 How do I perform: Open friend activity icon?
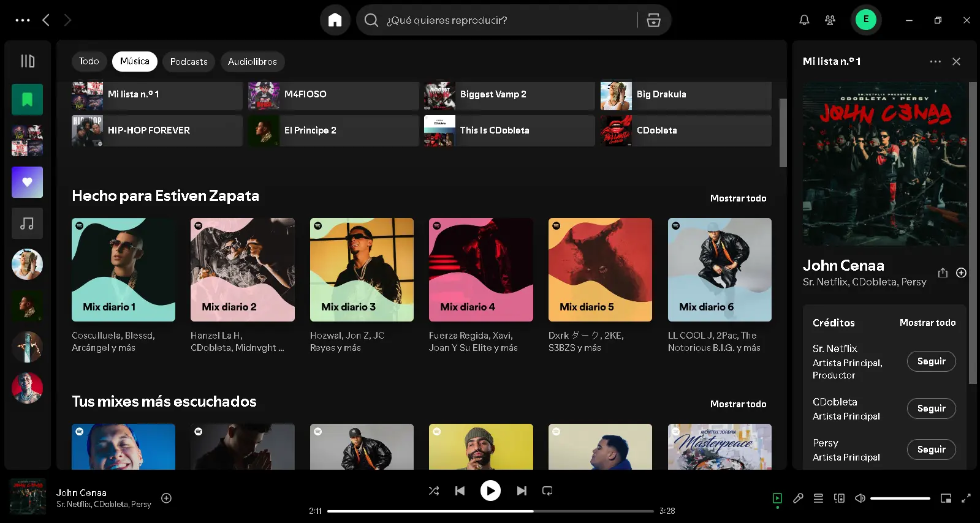click(830, 20)
